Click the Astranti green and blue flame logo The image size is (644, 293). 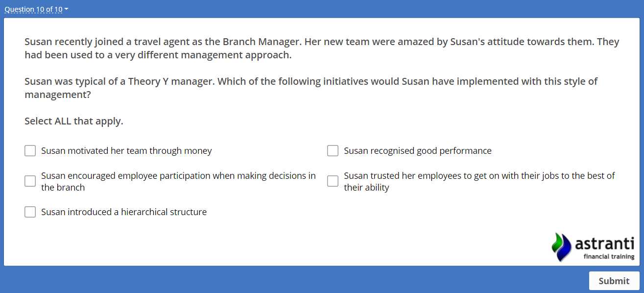pos(561,246)
